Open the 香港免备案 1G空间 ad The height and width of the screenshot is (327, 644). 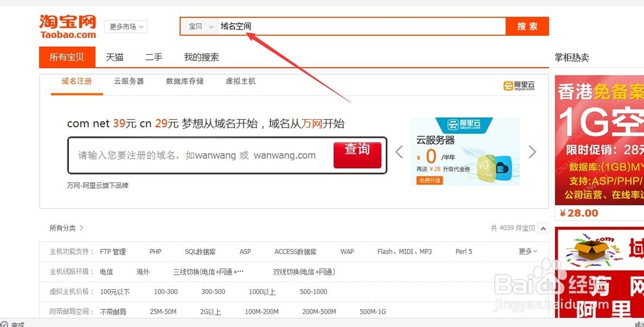[x=599, y=140]
